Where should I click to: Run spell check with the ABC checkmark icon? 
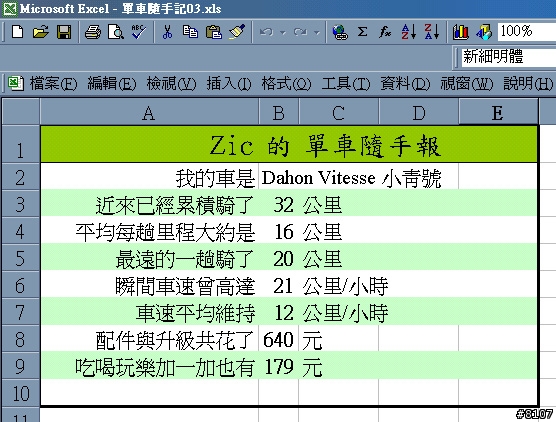(139, 32)
